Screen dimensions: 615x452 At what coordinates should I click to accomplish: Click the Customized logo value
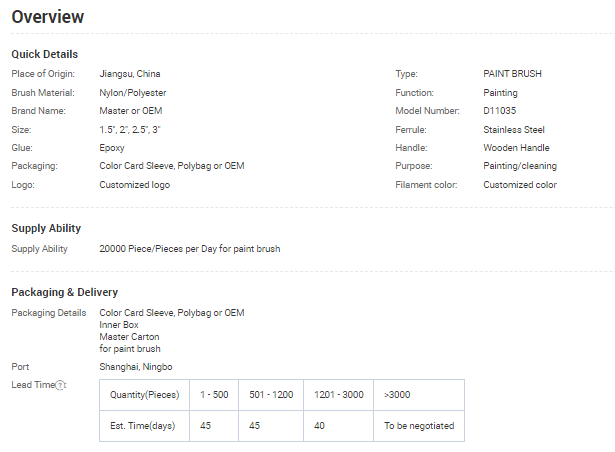point(135,185)
